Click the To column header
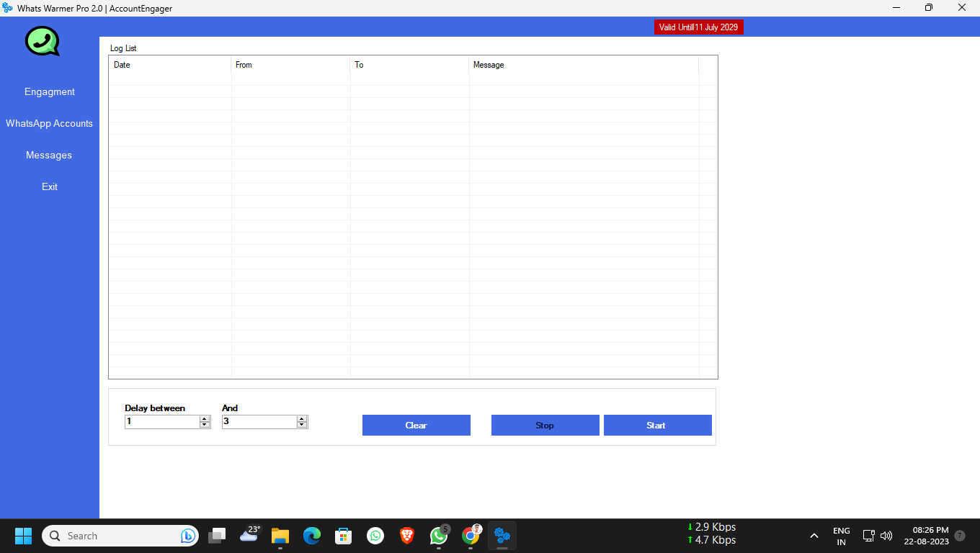The height and width of the screenshot is (553, 980). [409, 65]
